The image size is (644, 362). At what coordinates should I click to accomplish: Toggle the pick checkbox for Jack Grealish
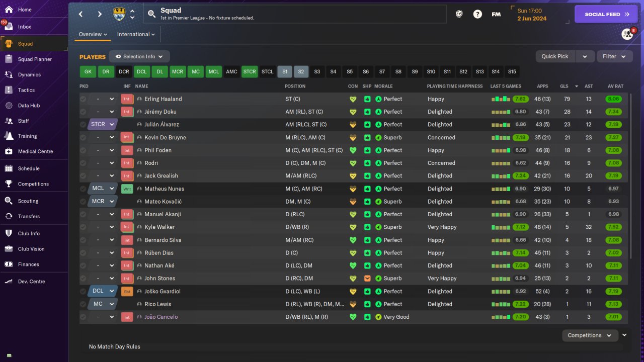[x=83, y=176]
